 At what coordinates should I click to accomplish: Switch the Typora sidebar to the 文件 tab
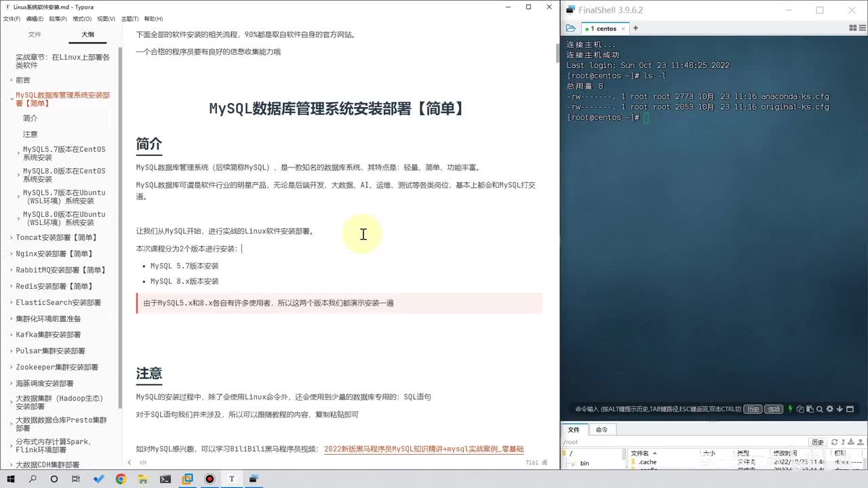pyautogui.click(x=34, y=34)
